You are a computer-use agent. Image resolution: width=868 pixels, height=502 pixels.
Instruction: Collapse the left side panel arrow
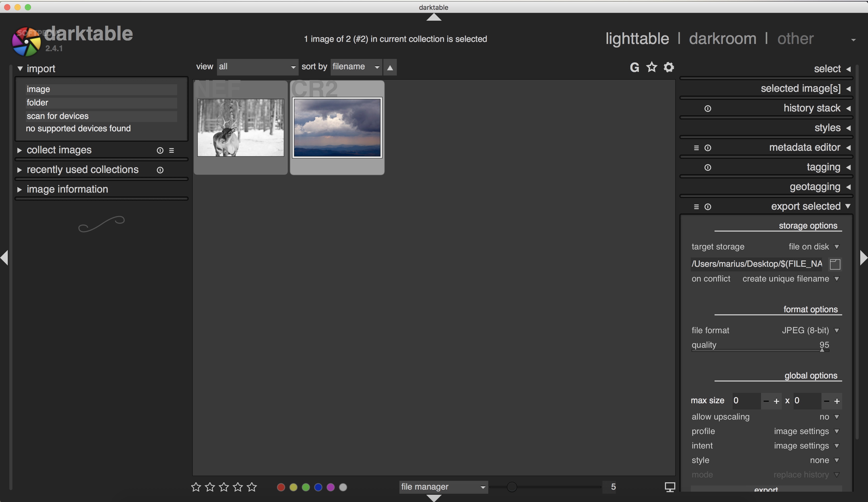click(x=4, y=257)
